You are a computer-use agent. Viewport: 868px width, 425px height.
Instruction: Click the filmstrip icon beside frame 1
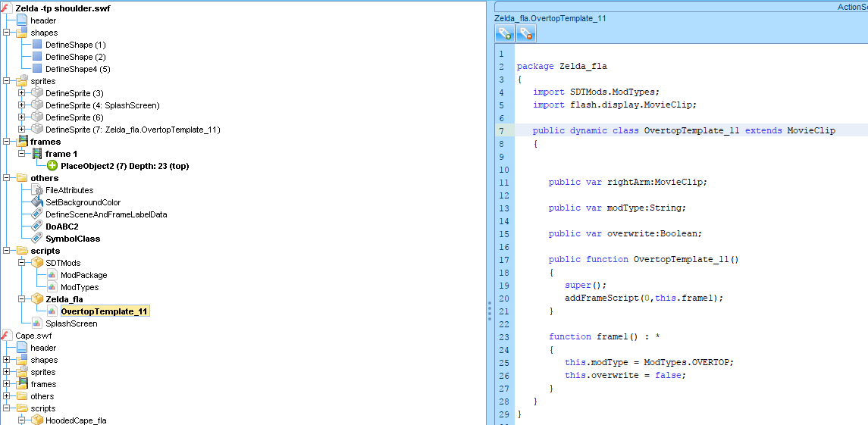click(37, 154)
